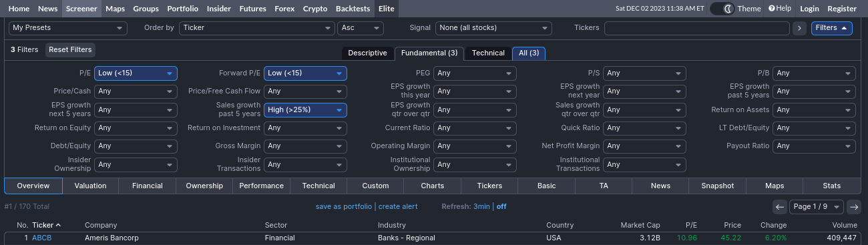This screenshot has height=245, width=868.
Task: Click the Banks - Regional industry cell
Action: tap(407, 238)
